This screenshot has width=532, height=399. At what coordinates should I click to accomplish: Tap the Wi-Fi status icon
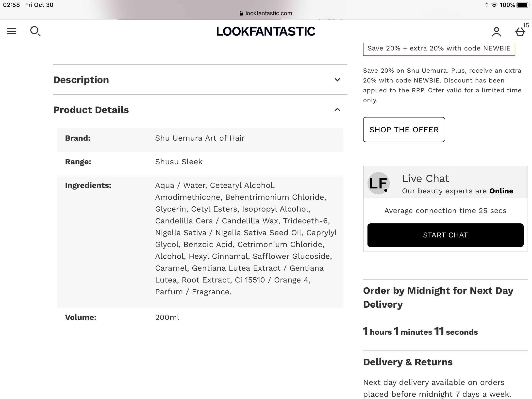click(494, 5)
